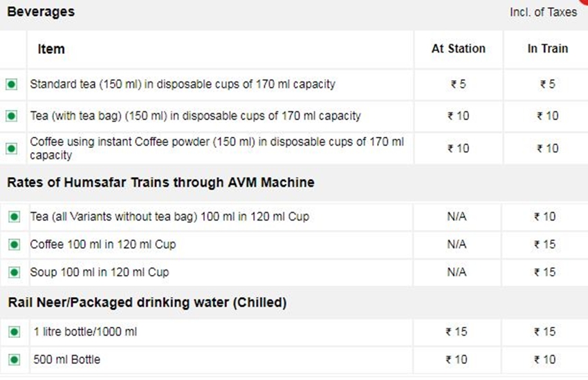
Task: Click the In Train ₹ 15 price for Coffee 100 ml
Action: point(544,245)
